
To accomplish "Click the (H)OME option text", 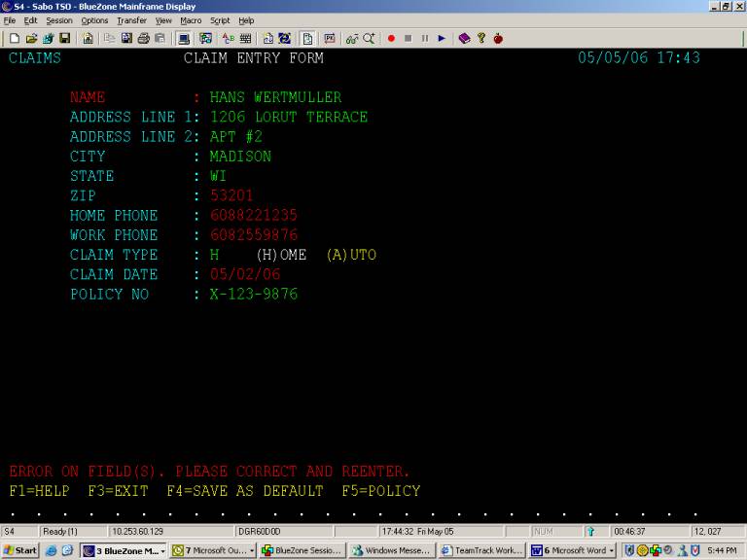I will tap(281, 255).
